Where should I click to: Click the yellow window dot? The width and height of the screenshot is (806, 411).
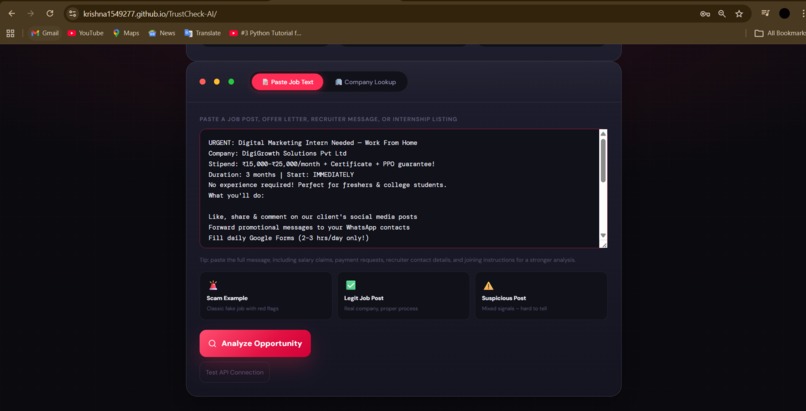[217, 82]
